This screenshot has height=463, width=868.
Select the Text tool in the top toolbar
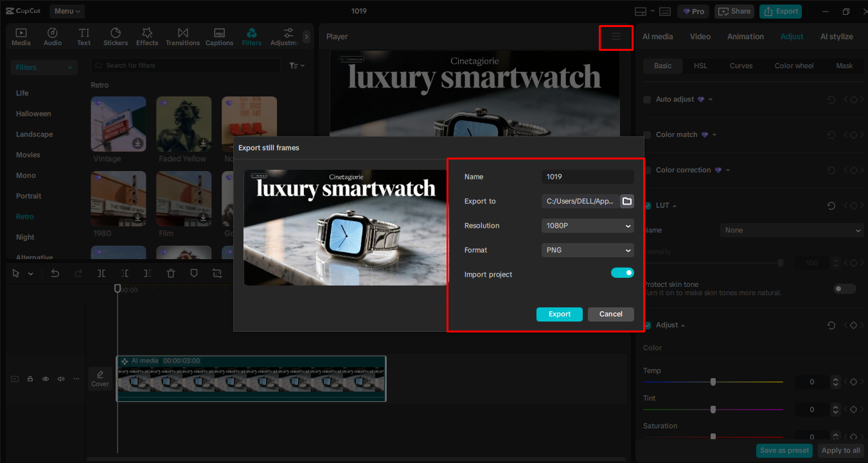(84, 35)
